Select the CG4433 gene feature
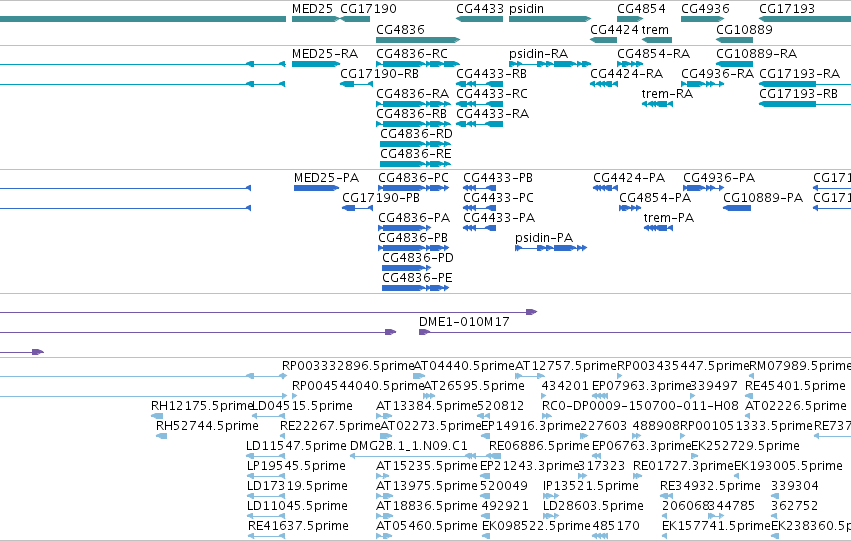Viewport: 851px width, 541px height. coord(479,19)
